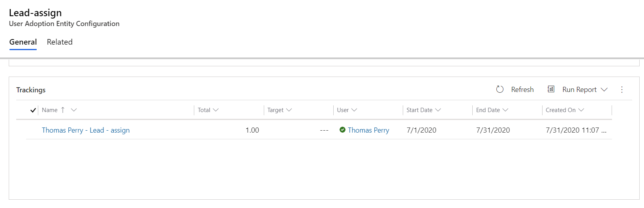The width and height of the screenshot is (644, 208).
Task: Click the Run Report chart icon
Action: point(551,89)
